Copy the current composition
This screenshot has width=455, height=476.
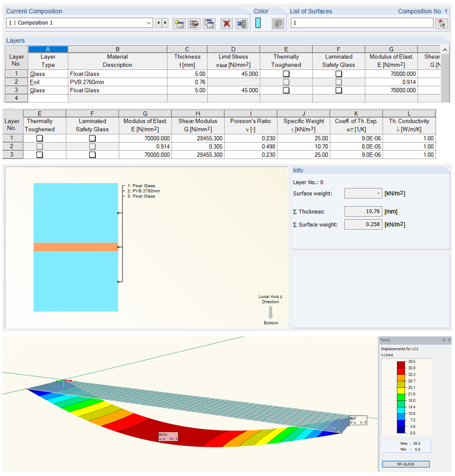pos(209,24)
